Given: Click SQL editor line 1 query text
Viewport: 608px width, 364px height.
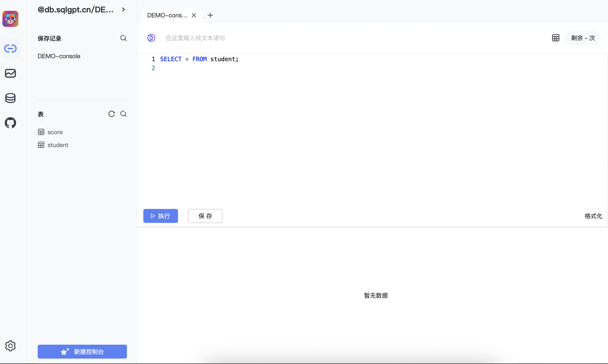Looking at the screenshot, I should click(x=199, y=59).
